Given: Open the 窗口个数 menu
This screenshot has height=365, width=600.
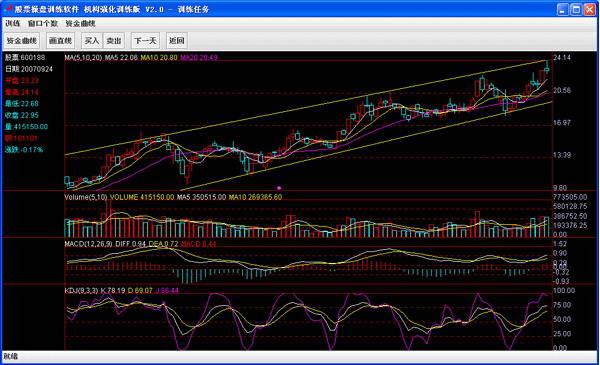Looking at the screenshot, I should pyautogui.click(x=42, y=24).
